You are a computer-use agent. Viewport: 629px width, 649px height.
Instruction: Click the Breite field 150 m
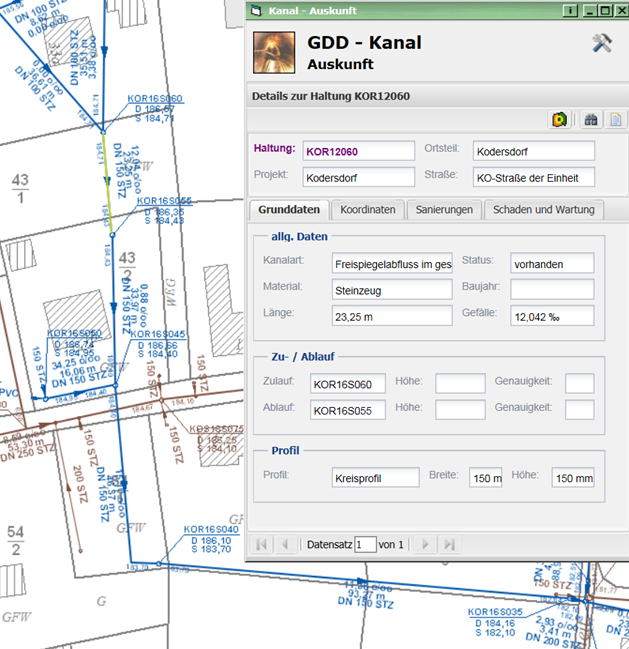485,478
